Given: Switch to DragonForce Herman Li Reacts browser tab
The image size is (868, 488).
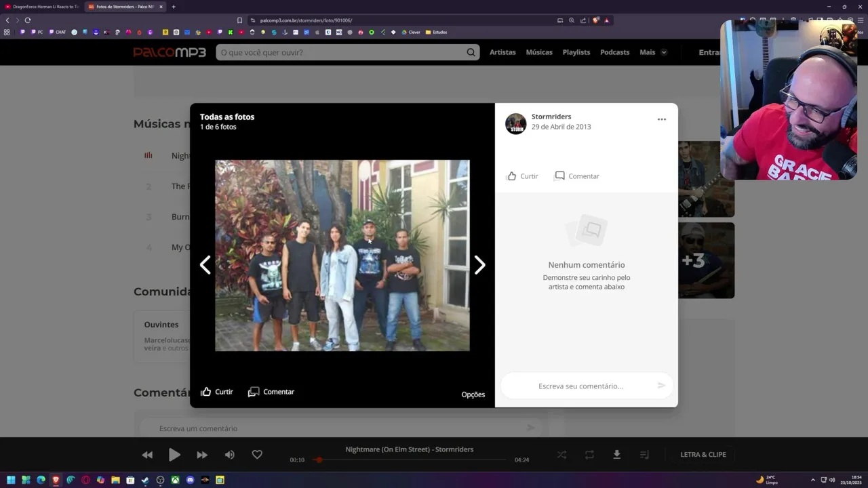Looking at the screenshot, I should point(41,7).
